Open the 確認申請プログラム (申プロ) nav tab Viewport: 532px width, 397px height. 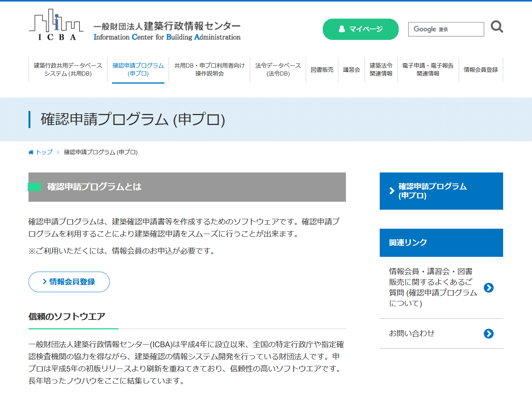pos(138,70)
